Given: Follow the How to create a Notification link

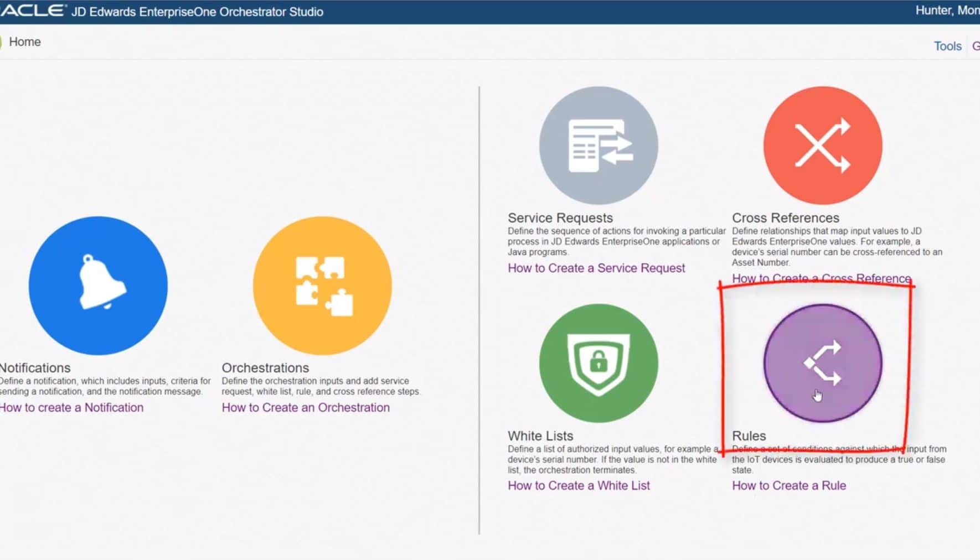Looking at the screenshot, I should (x=71, y=407).
